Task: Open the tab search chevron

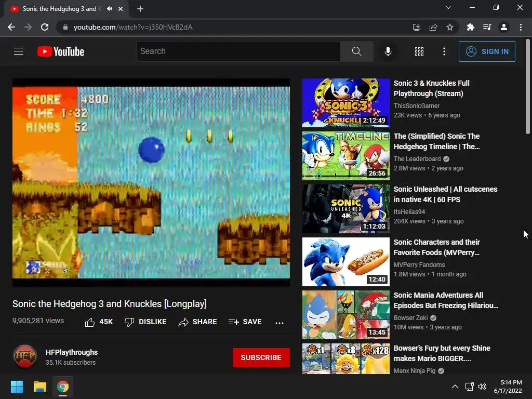Action: (448, 7)
